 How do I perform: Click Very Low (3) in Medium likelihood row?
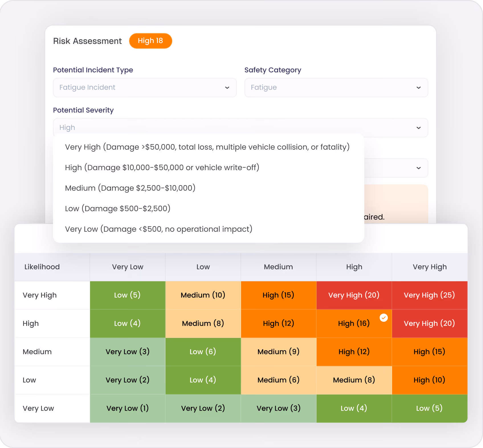point(127,352)
